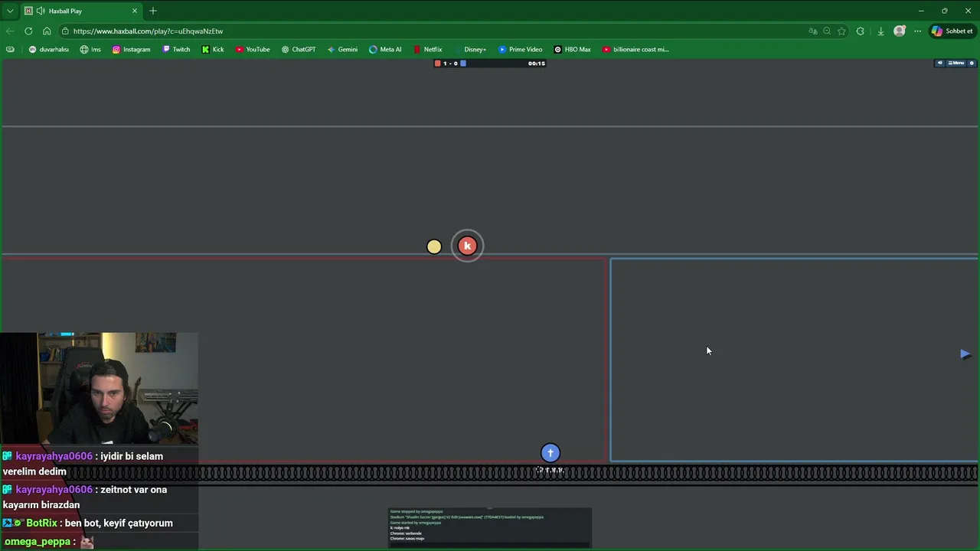Open the Meta AI bookmark

tap(385, 50)
